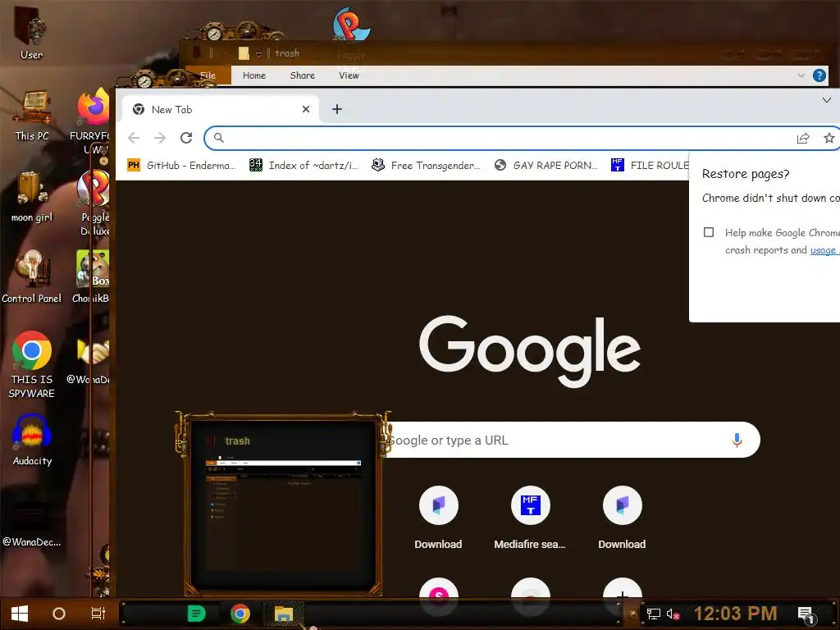Select the moon girl desktop icon
The width and height of the screenshot is (840, 630).
(x=32, y=197)
